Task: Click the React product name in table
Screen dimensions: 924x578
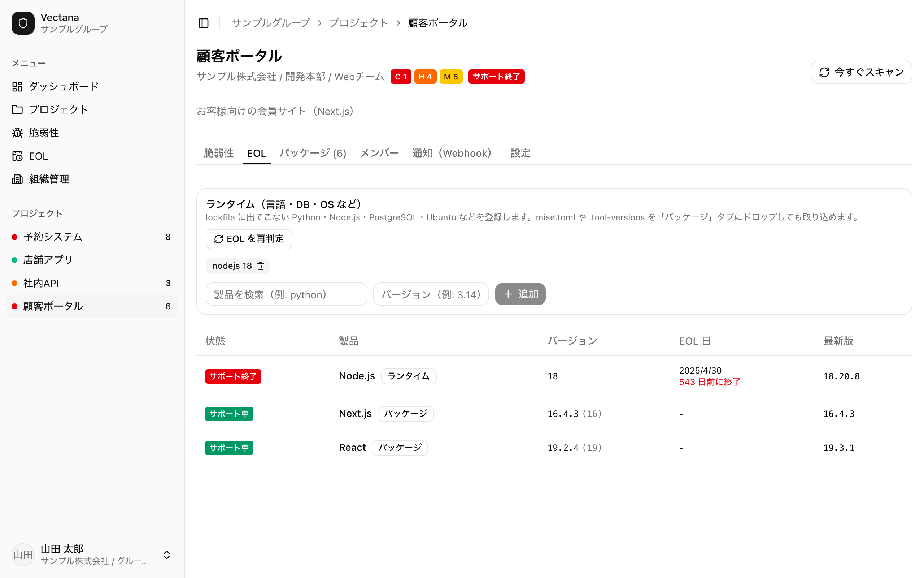Action: tap(352, 448)
